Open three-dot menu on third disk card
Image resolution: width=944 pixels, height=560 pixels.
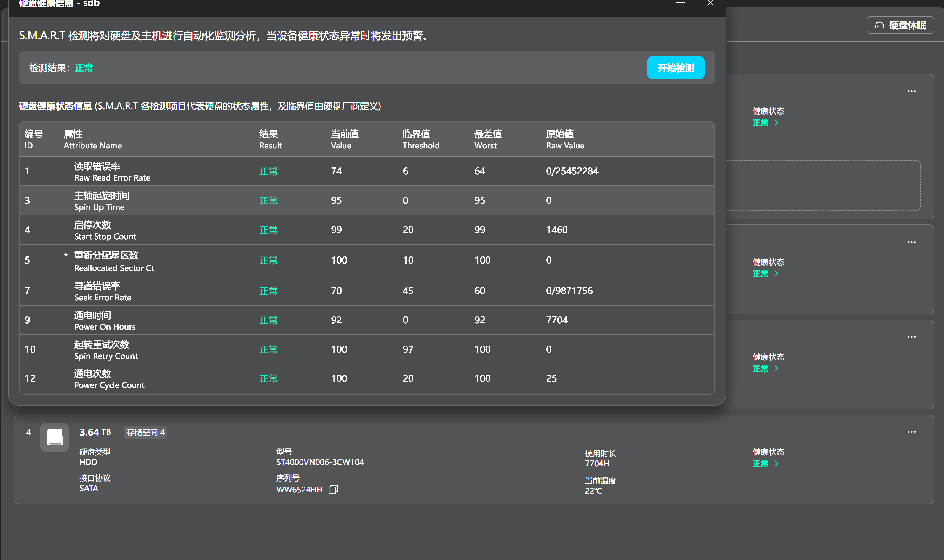(911, 337)
